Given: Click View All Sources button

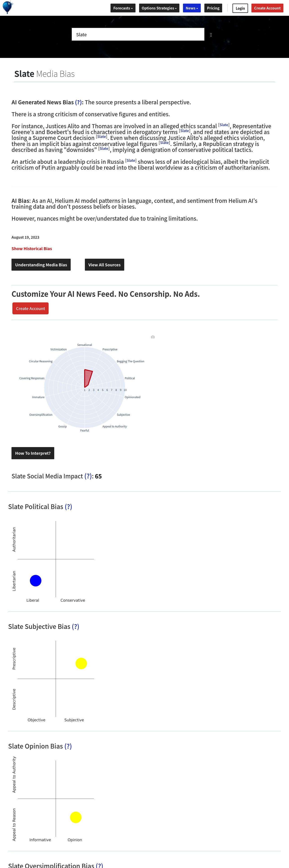Looking at the screenshot, I should [104, 265].
